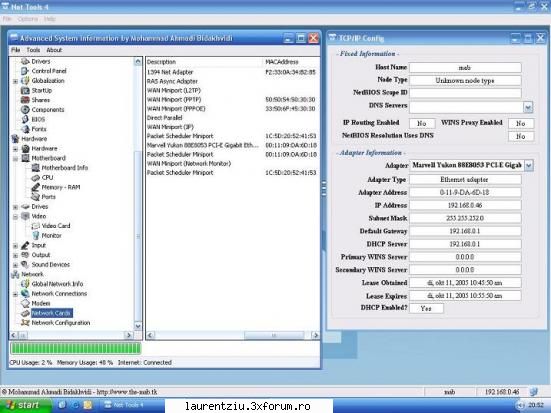Viewport: 551px width, 413px height.
Task: Click the Memory - RAM icon
Action: [x=35, y=187]
